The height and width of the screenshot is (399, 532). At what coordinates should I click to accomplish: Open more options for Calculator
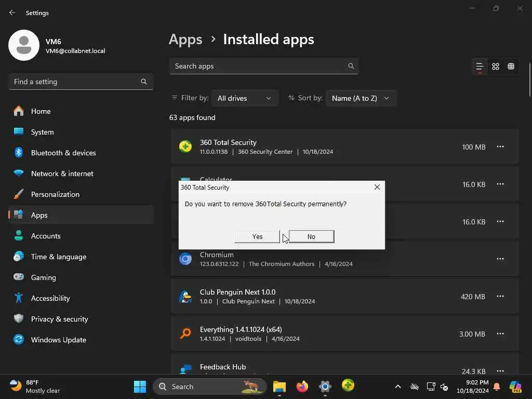pyautogui.click(x=500, y=184)
